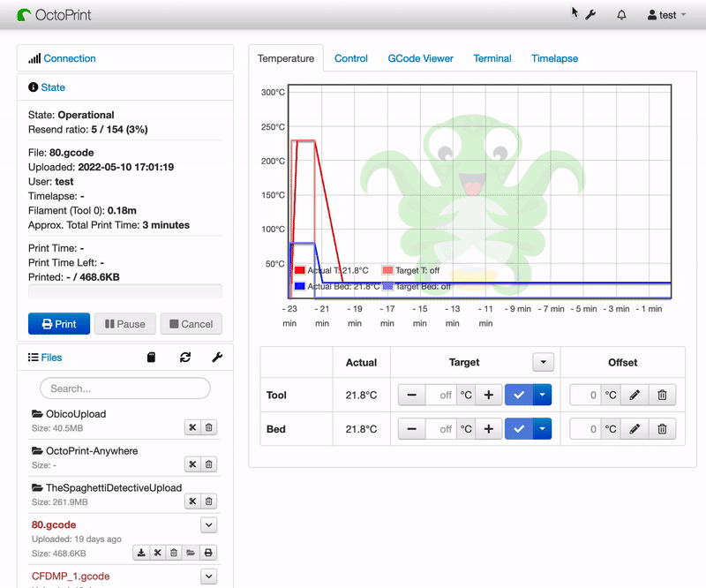706x588 pixels.
Task: Load and print 80.gcode
Action: (x=208, y=553)
